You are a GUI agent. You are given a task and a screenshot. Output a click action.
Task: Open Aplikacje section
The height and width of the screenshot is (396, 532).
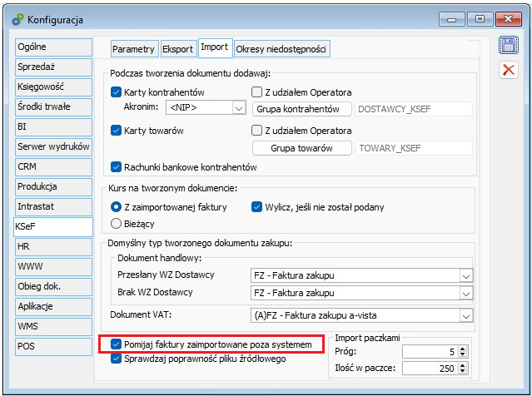coord(53,306)
